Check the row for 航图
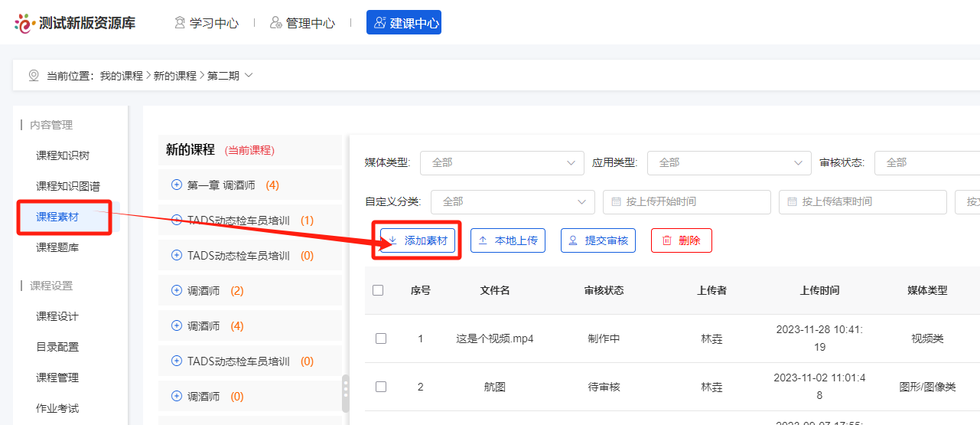This screenshot has width=980, height=425. pyautogui.click(x=381, y=387)
